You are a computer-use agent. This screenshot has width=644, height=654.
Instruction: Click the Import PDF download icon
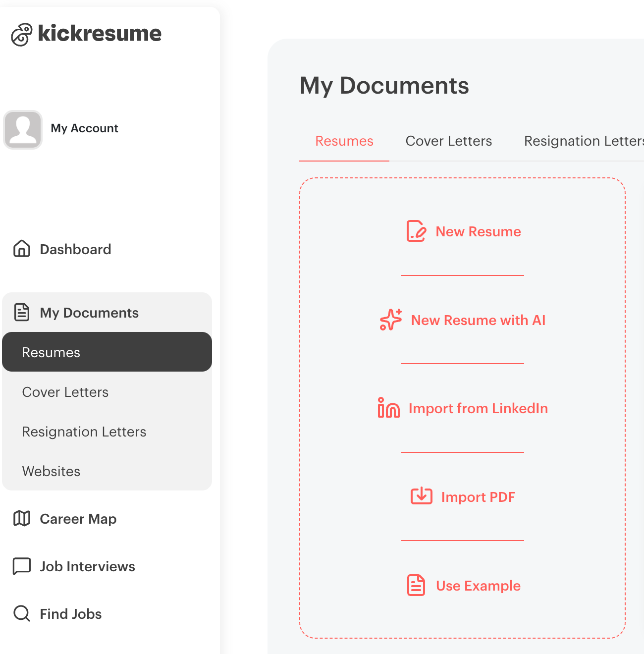[x=422, y=496]
